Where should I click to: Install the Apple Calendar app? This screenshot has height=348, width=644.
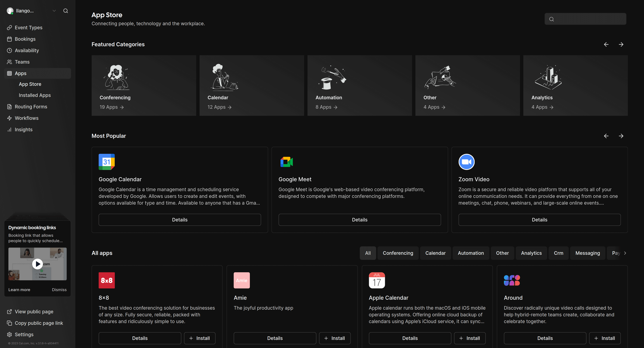(470, 338)
